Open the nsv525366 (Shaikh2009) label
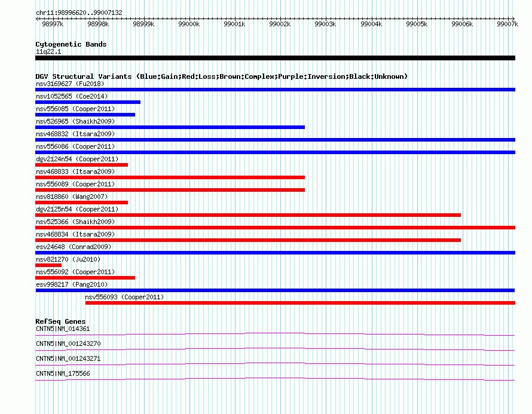Viewport: 532px width, 414px height. [75, 222]
